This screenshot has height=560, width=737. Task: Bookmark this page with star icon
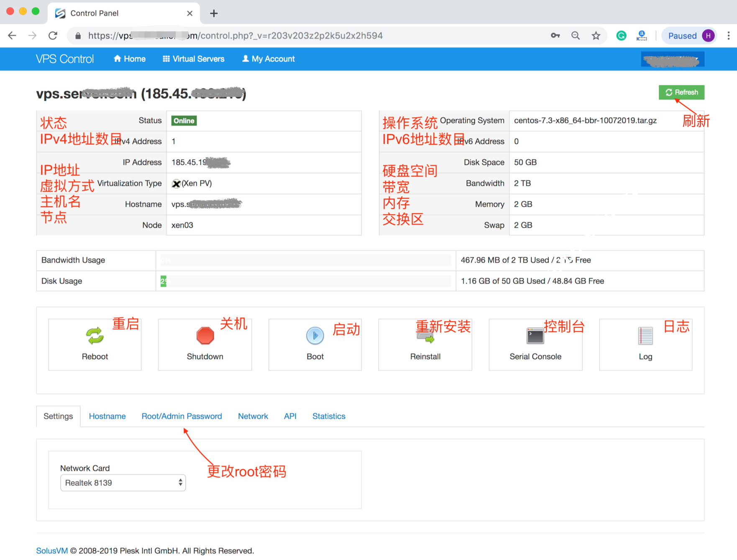[596, 36]
